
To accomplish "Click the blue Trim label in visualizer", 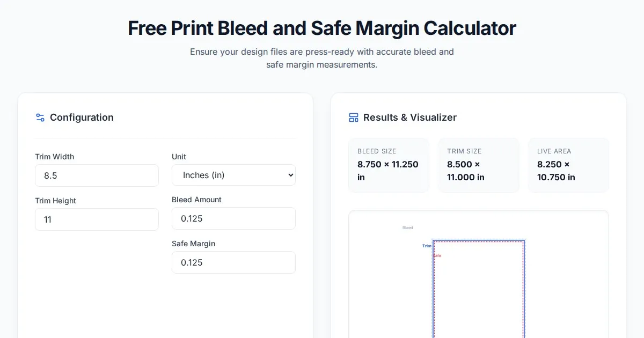I will 427,246.
